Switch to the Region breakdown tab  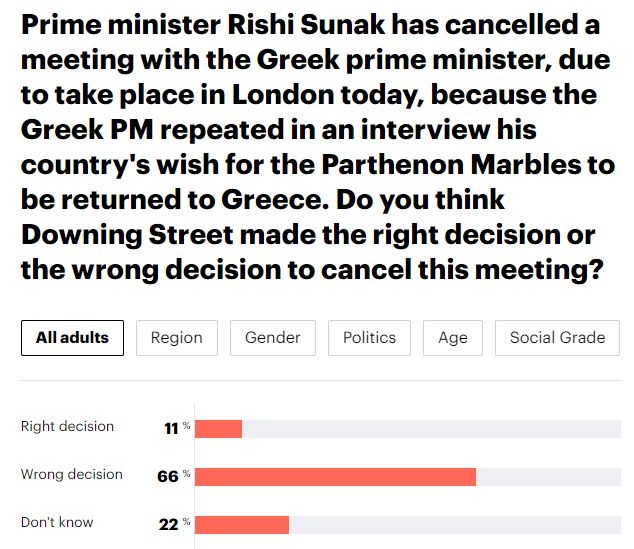click(x=177, y=338)
